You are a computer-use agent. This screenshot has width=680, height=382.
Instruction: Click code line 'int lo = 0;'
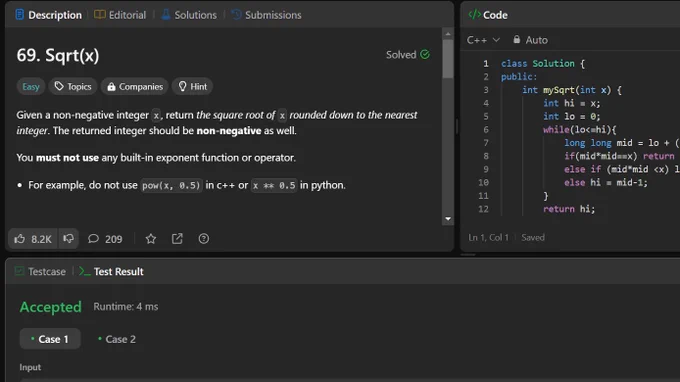572,116
